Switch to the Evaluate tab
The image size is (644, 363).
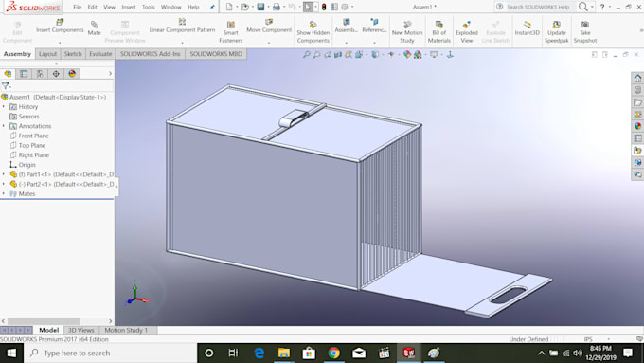100,54
